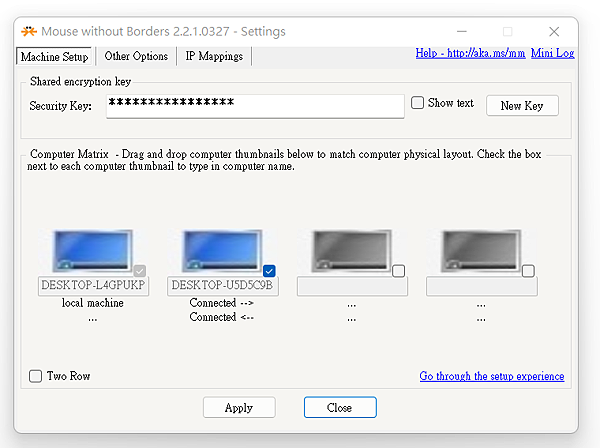Close the Settings window with the X

(x=554, y=31)
